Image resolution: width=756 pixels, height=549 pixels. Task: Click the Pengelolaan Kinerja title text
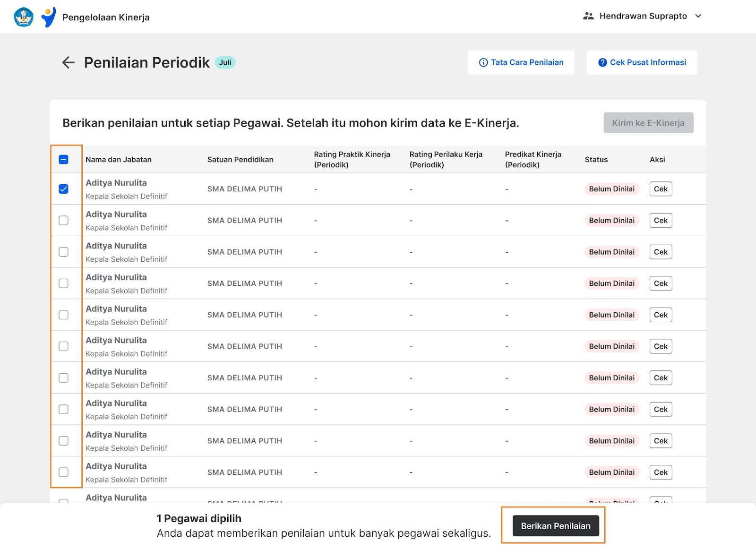[106, 17]
